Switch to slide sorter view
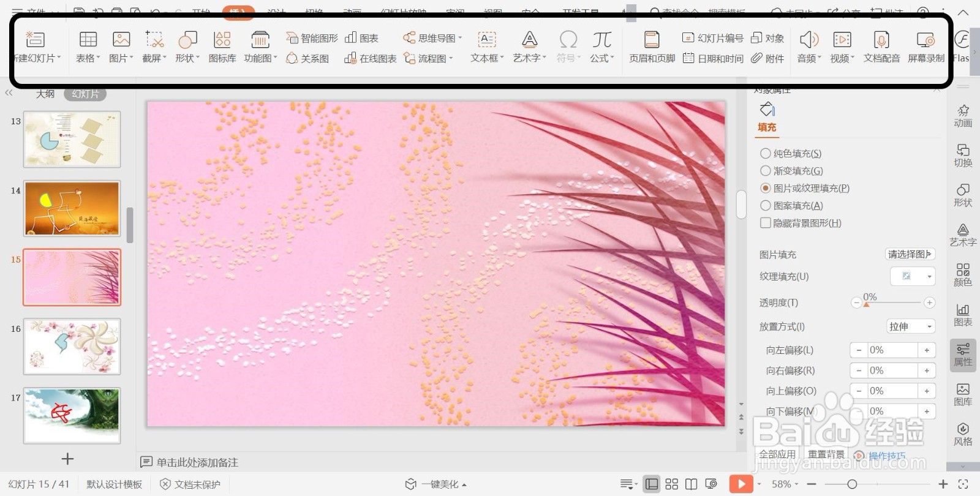 (672, 484)
